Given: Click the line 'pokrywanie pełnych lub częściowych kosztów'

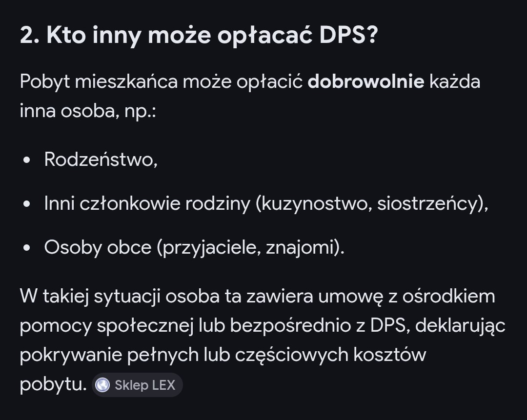Looking at the screenshot, I should click(x=223, y=355).
